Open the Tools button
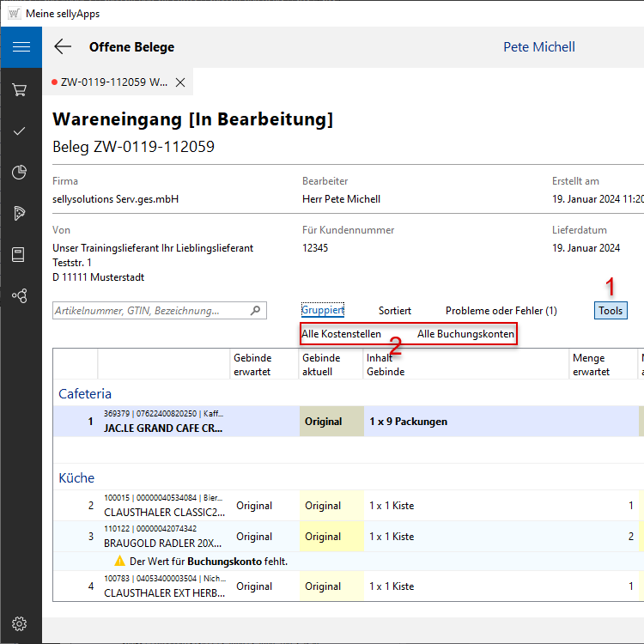 [611, 311]
